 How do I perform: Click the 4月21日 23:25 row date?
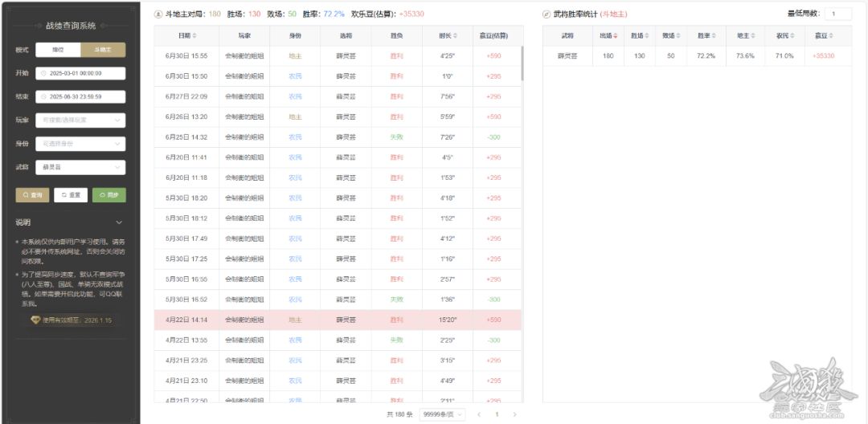click(186, 361)
